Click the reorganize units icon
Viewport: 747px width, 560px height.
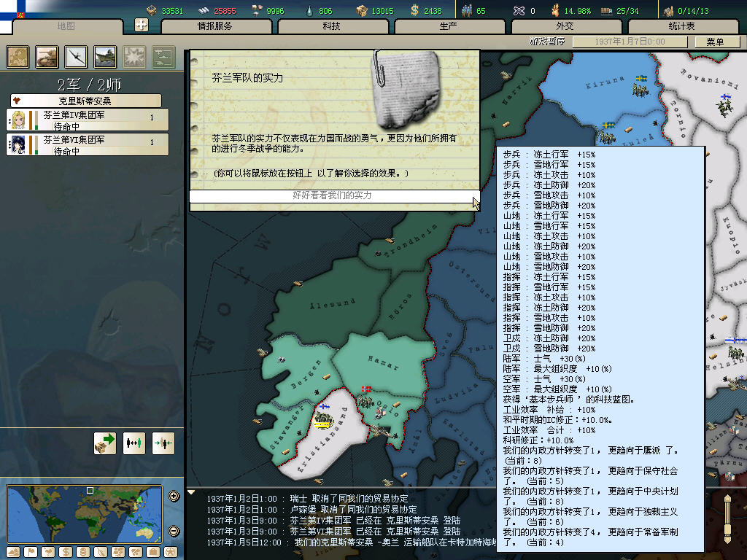coord(134,443)
